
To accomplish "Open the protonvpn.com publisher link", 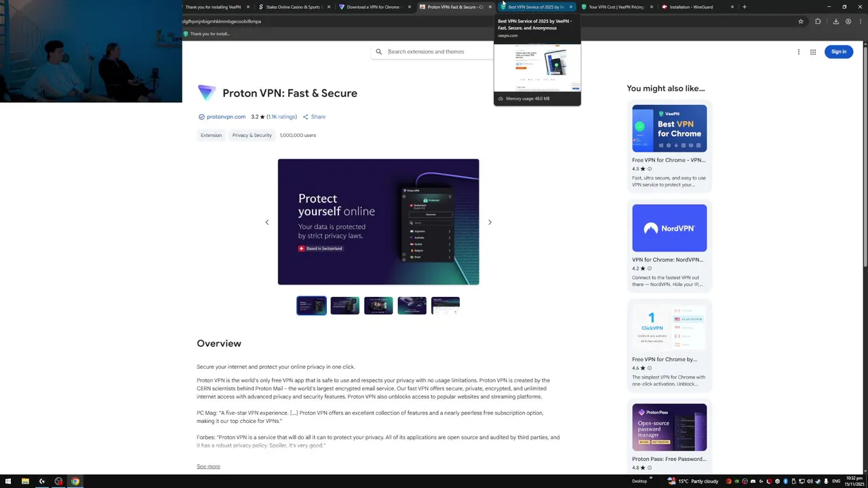I will click(226, 117).
